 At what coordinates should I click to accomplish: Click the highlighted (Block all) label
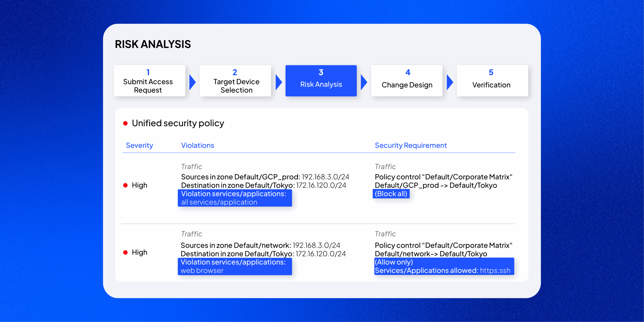[x=391, y=194]
